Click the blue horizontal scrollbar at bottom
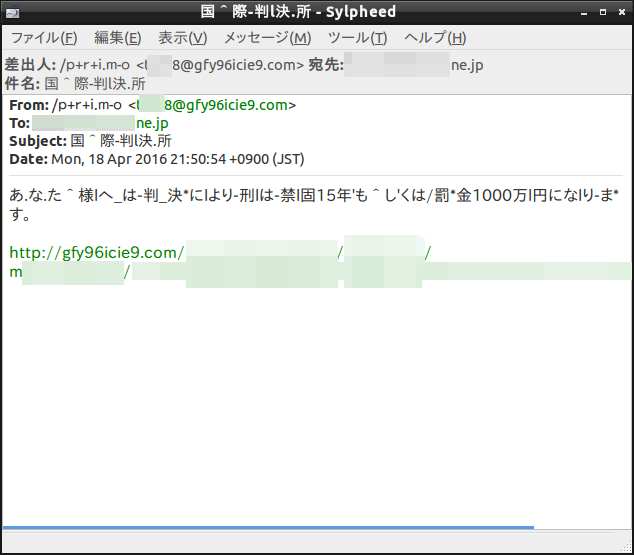Image resolution: width=634 pixels, height=555 pixels. pos(268,528)
